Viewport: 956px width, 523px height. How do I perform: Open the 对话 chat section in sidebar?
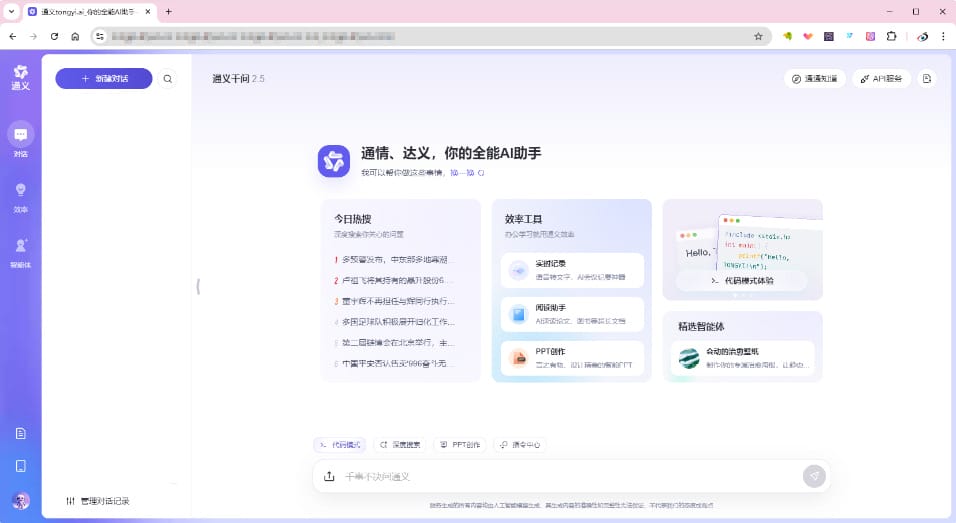coord(21,140)
